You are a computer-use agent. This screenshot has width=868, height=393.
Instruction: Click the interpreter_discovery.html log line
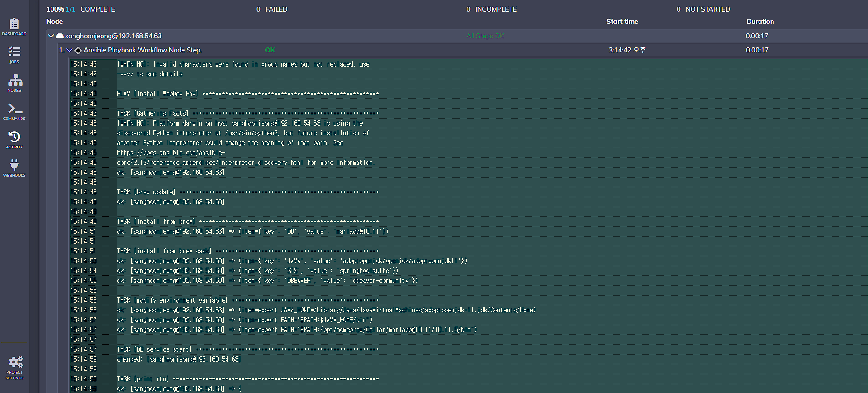246,163
